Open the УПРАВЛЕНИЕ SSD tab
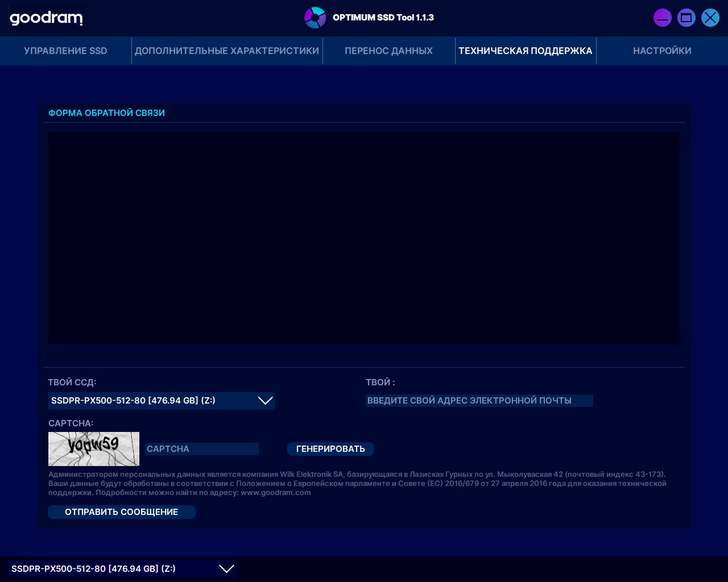 65,51
